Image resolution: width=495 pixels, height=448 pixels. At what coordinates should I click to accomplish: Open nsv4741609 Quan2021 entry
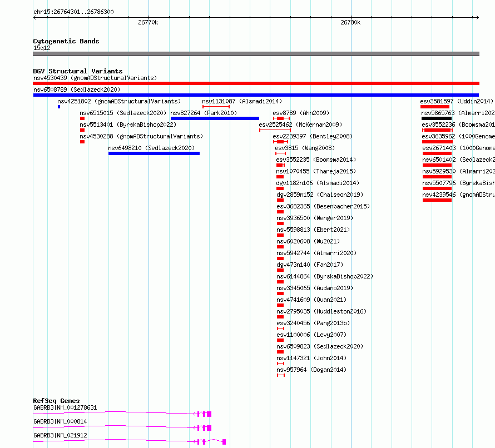pos(311,300)
